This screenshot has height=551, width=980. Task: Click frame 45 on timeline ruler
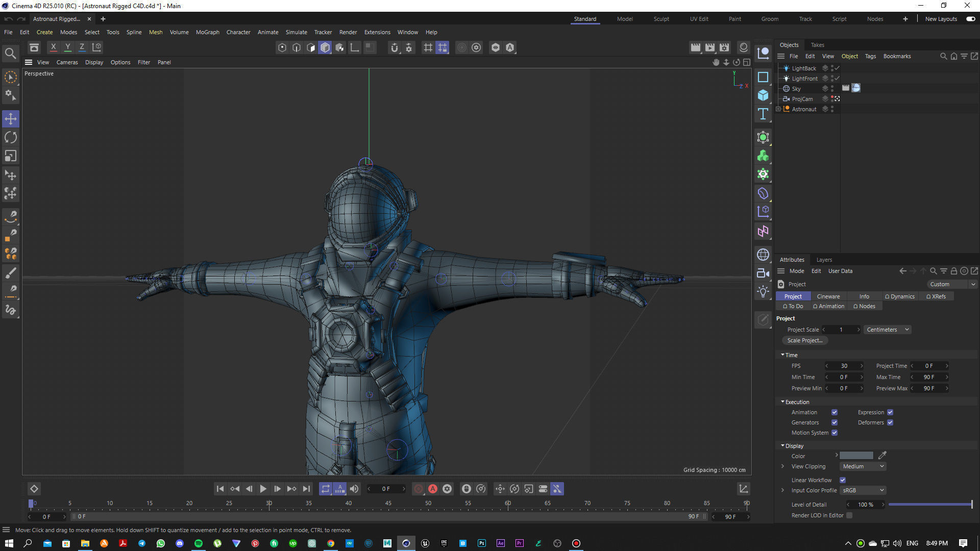tap(388, 504)
